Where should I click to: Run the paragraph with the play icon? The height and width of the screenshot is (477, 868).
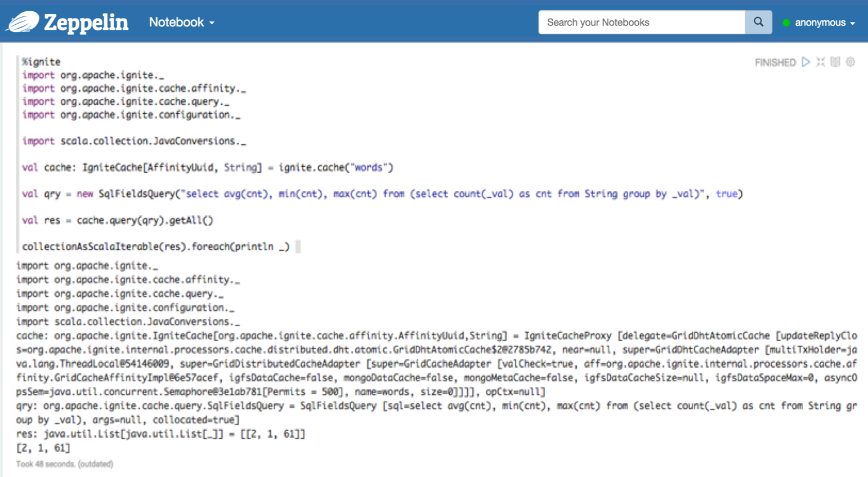(806, 62)
